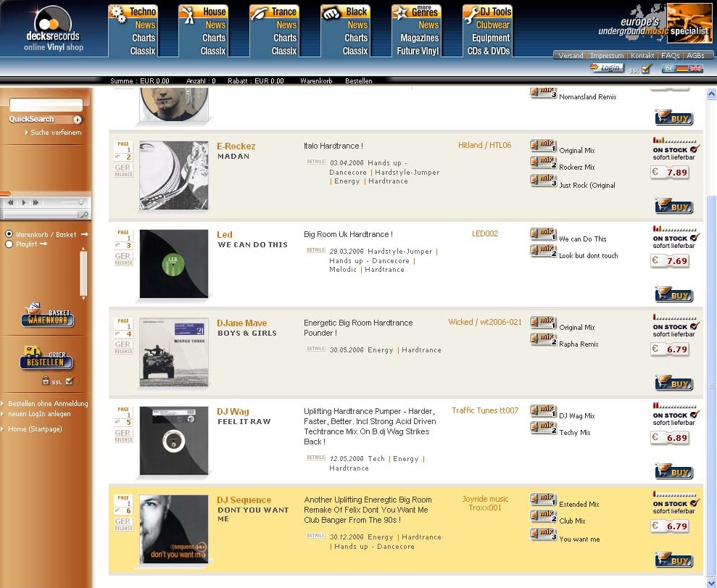Open Techno News section
717x588 pixels.
145,25
